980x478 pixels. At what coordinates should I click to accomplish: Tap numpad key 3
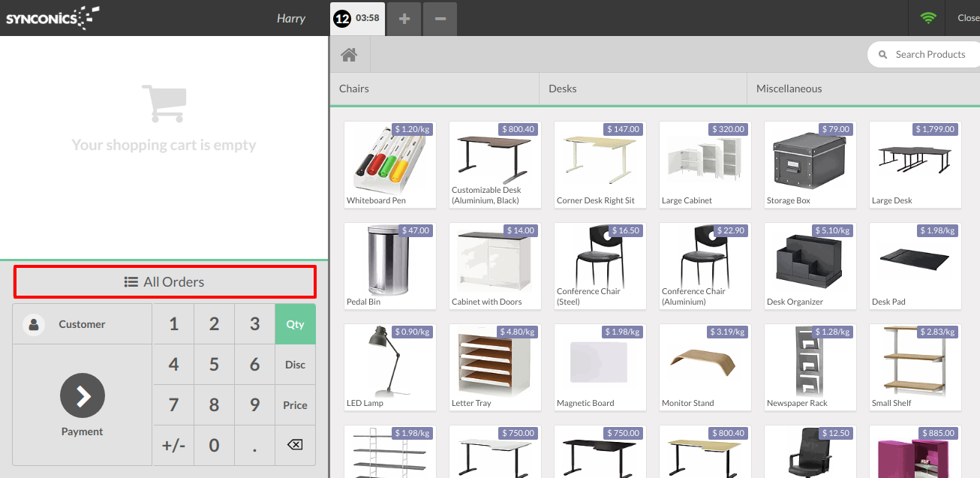pos(254,324)
